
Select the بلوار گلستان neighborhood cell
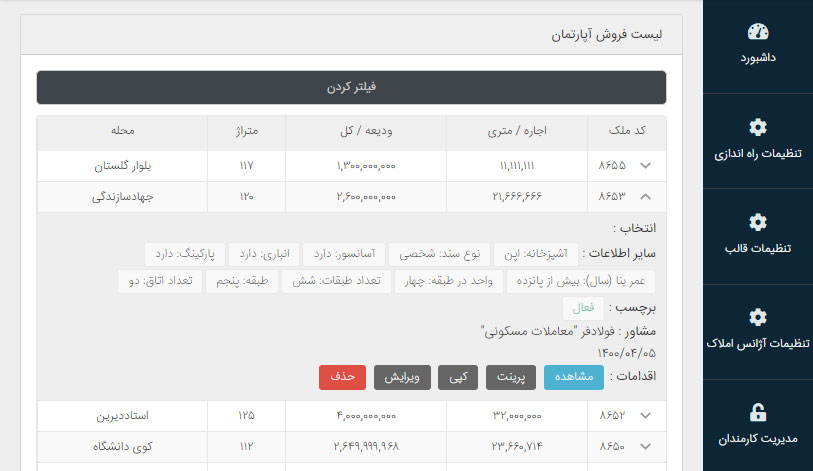122,166
